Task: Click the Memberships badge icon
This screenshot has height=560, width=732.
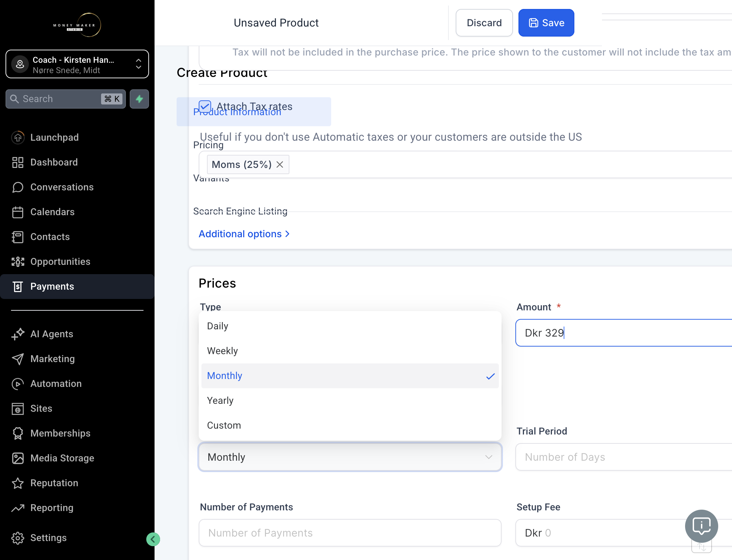Action: 18,433
